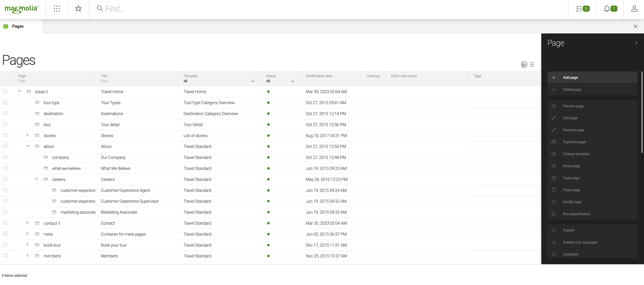Click the page icon beside marketing-associate

(x=54, y=212)
